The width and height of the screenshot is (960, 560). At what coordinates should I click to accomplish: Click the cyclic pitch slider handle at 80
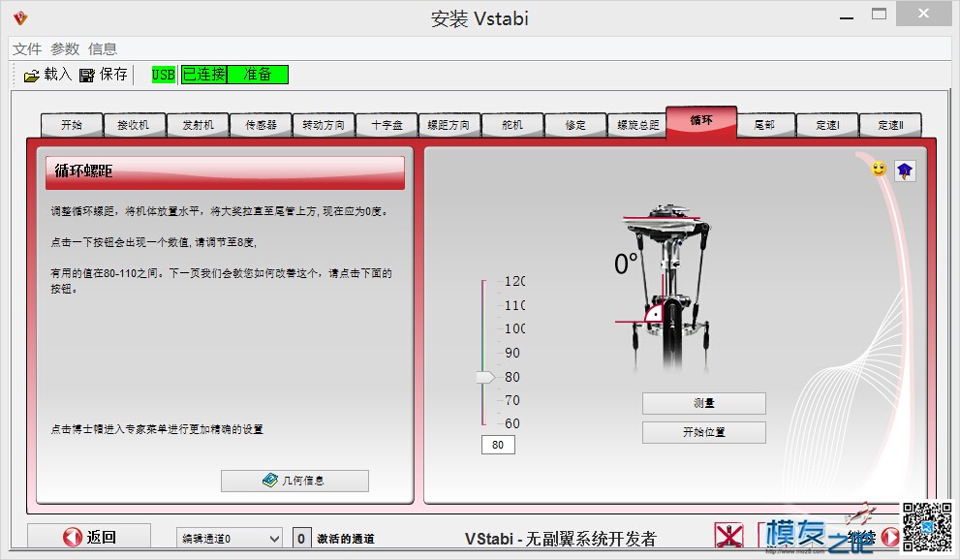click(x=485, y=377)
